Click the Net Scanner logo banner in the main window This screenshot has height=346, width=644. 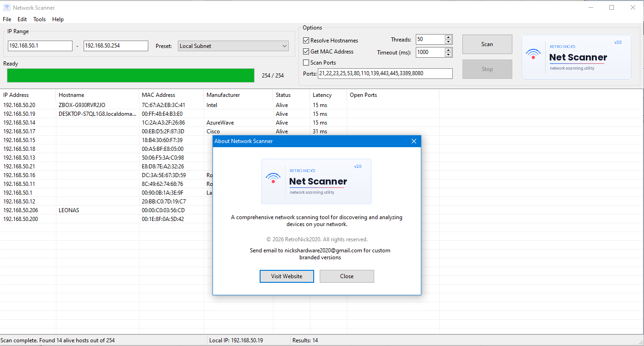point(576,57)
